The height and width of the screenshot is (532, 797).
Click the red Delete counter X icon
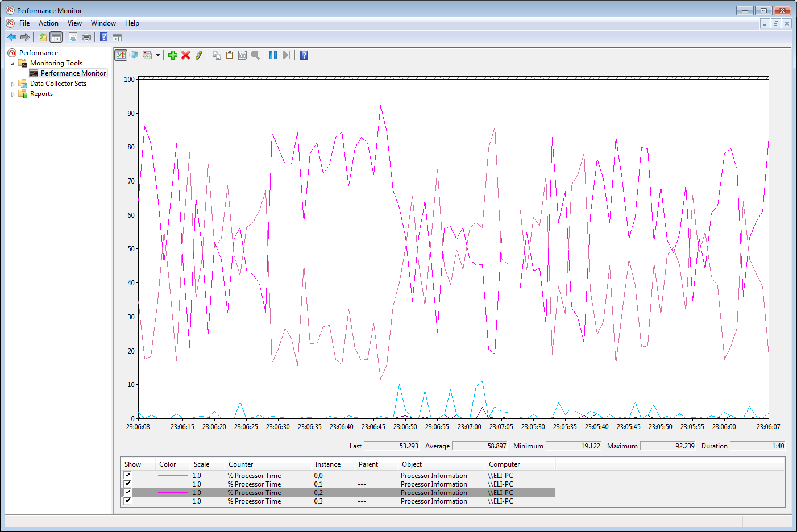click(x=186, y=55)
